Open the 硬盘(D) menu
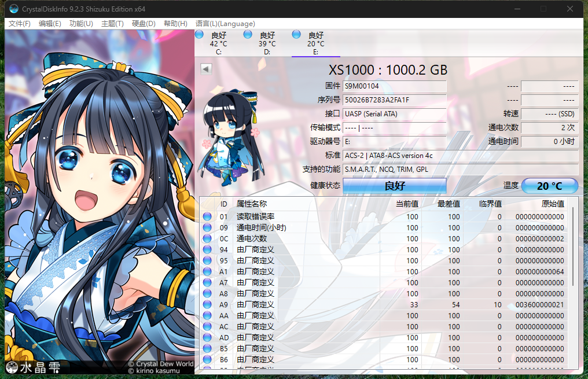This screenshot has width=588, height=379. (144, 24)
